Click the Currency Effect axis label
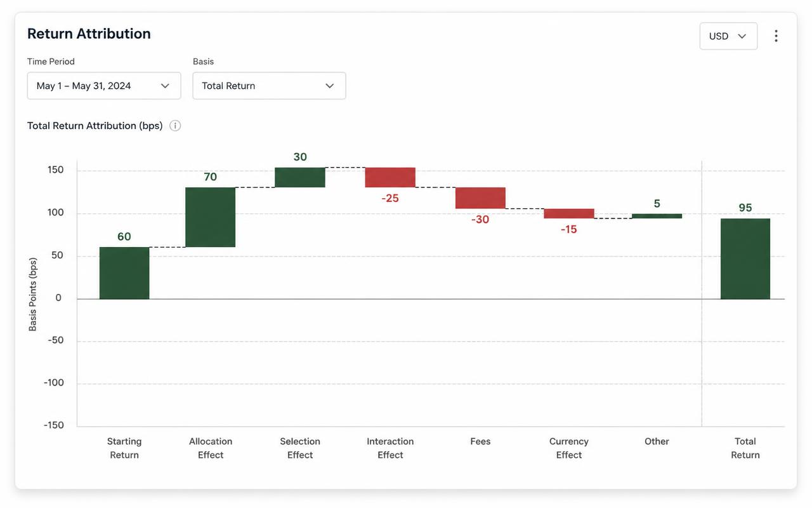This screenshot has width=812, height=508. [x=569, y=448]
